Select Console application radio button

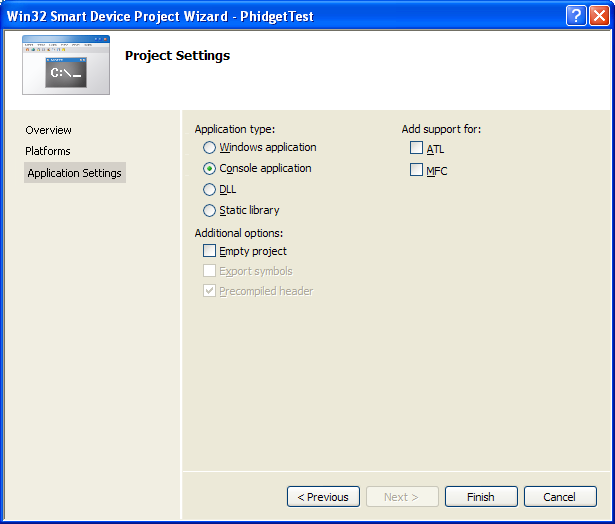point(209,169)
